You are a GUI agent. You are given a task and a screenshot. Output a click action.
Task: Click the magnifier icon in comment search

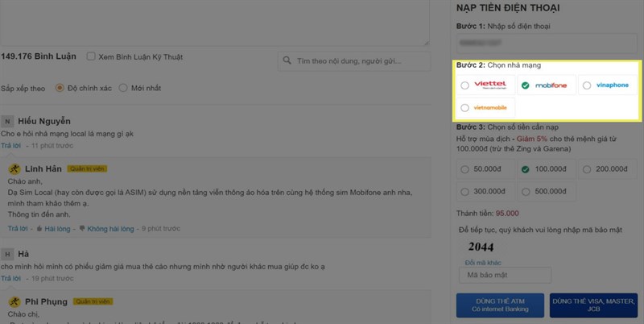(x=287, y=61)
